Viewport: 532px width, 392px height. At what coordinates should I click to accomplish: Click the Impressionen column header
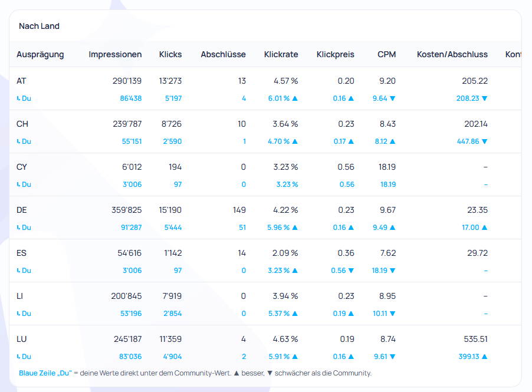(x=115, y=55)
